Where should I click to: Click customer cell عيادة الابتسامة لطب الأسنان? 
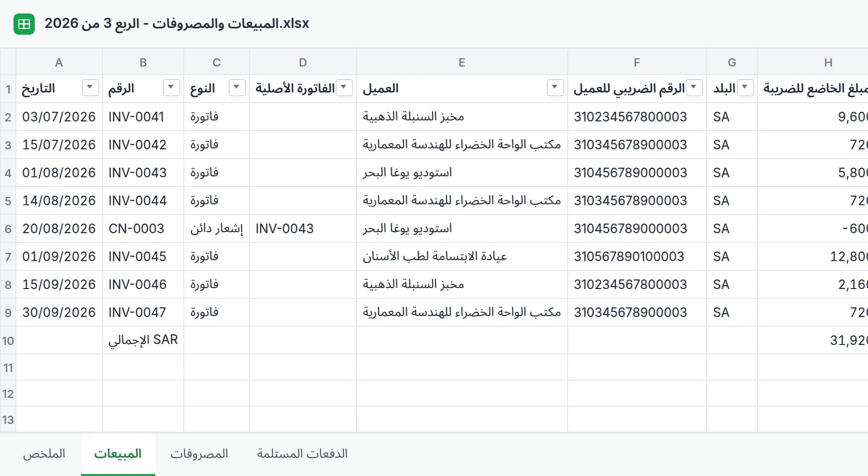click(x=462, y=257)
